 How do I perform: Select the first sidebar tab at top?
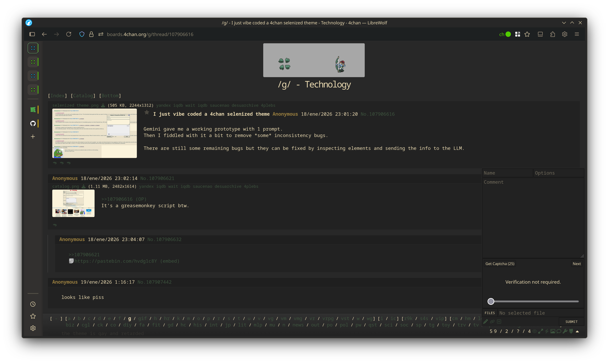(33, 48)
